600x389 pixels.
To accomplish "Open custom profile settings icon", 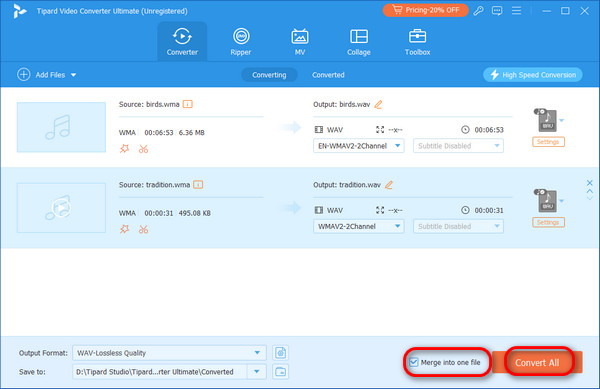I will click(x=280, y=353).
